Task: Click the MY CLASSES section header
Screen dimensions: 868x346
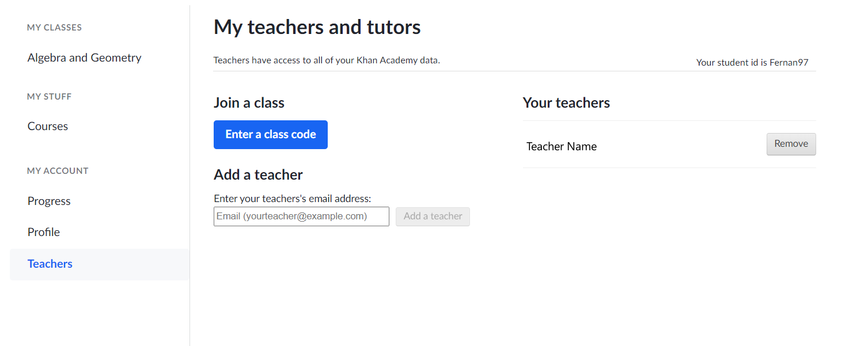Action: (x=55, y=28)
